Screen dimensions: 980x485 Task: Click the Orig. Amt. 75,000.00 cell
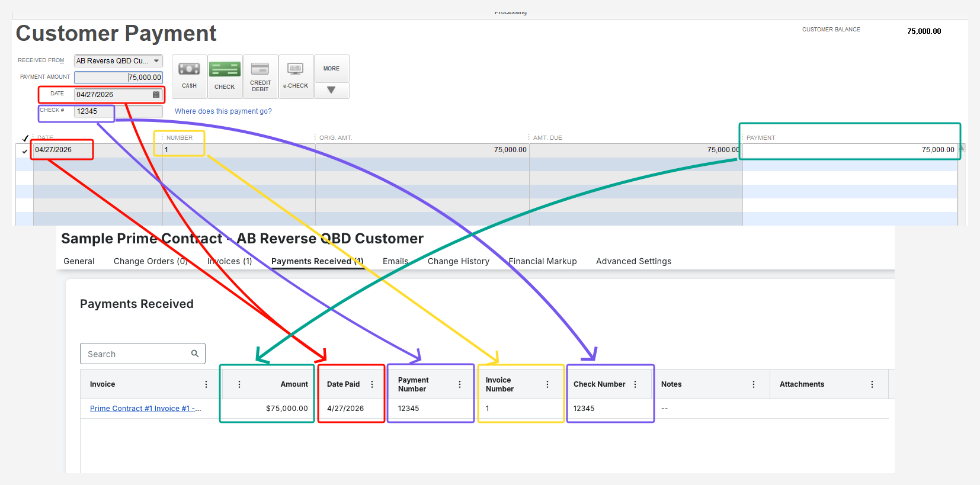422,150
